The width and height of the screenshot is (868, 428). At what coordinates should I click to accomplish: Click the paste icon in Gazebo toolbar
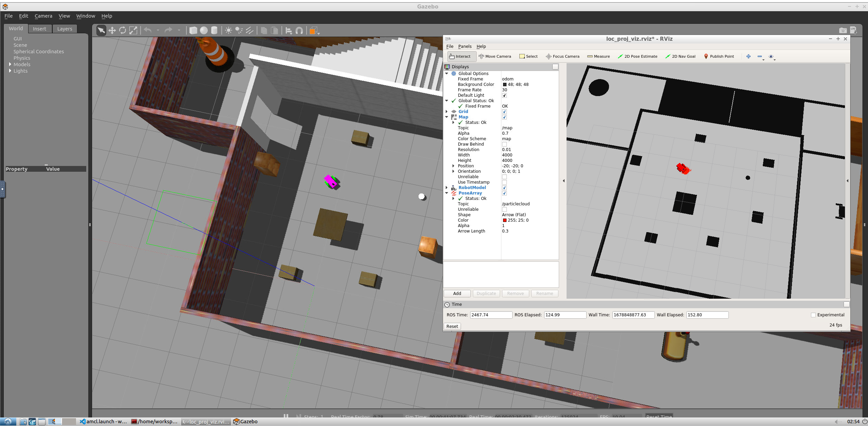(x=274, y=31)
